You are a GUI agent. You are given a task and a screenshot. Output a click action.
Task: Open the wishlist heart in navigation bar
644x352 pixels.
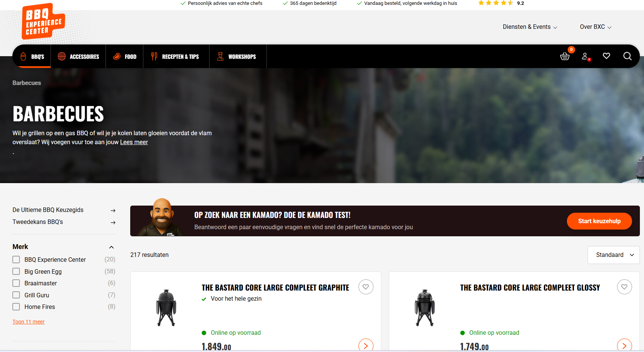click(x=606, y=56)
